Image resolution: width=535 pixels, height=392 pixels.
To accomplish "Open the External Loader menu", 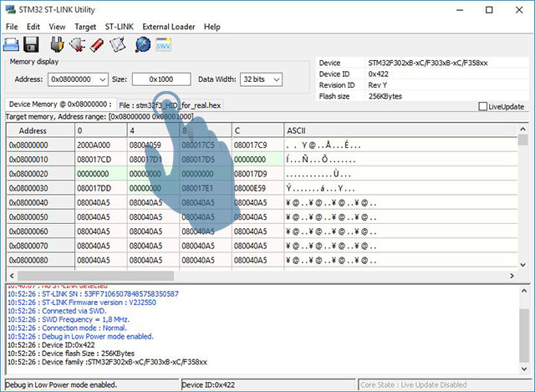I will coord(168,27).
